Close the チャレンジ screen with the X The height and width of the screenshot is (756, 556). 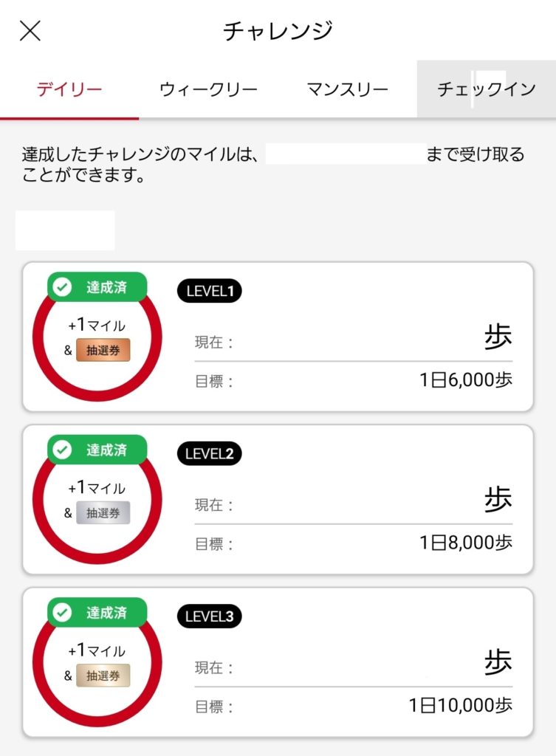30,31
